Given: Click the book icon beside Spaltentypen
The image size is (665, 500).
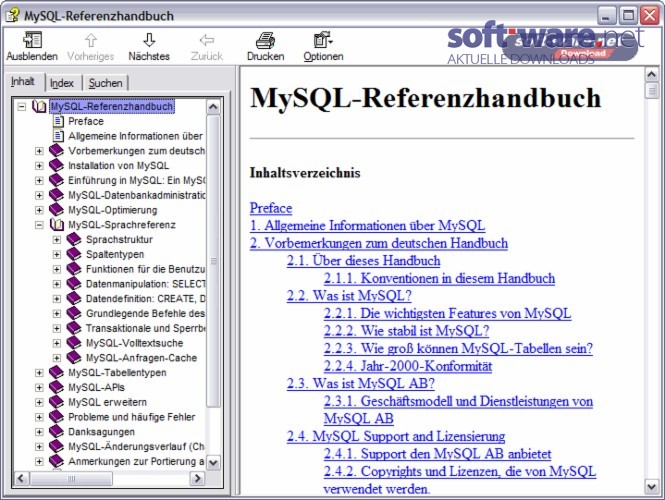Looking at the screenshot, I should coord(74,254).
